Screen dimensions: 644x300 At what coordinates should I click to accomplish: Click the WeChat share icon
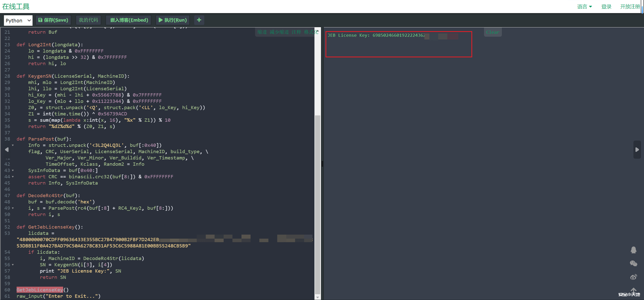633,263
